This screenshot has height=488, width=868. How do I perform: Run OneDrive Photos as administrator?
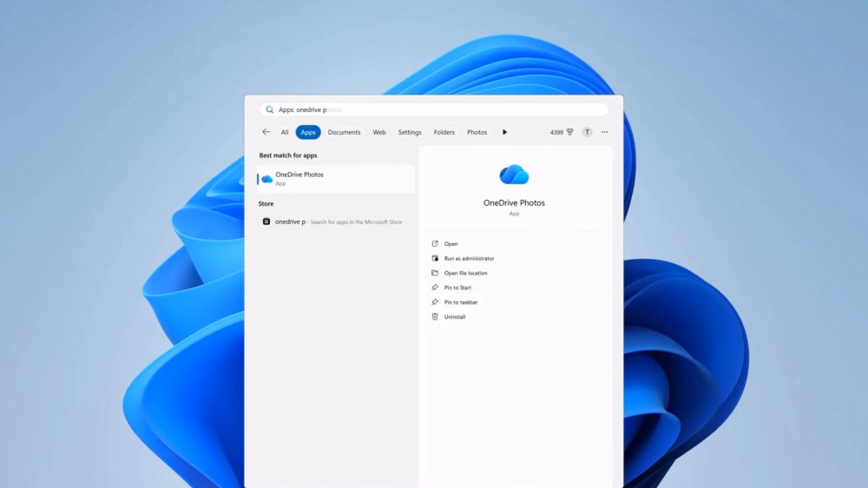(x=469, y=259)
